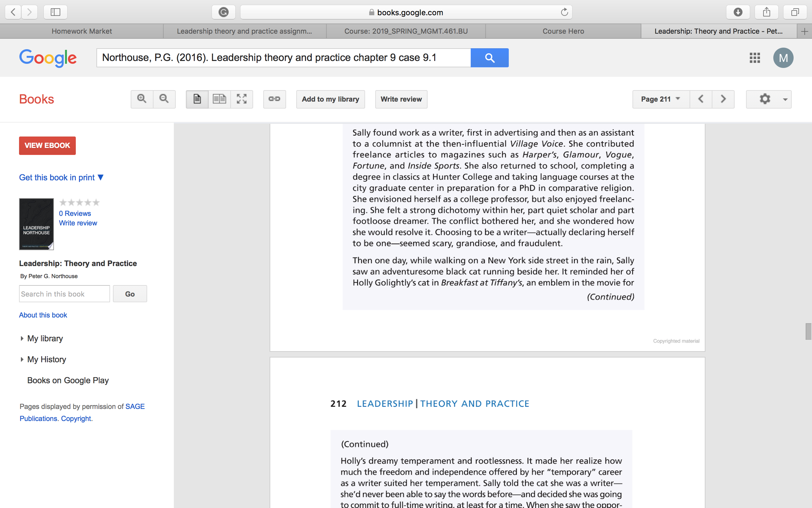Screen dimensions: 812x508
Task: Click the red Books heading
Action: pyautogui.click(x=36, y=99)
